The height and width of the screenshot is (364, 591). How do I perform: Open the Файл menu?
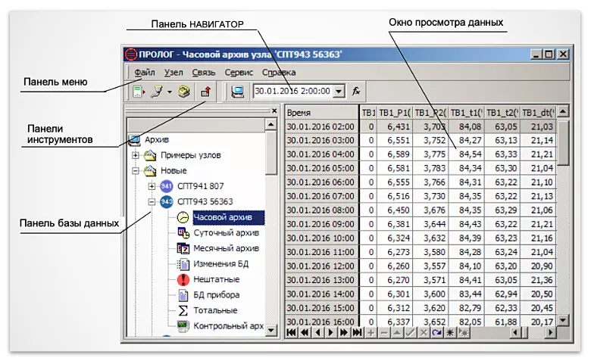pos(144,73)
